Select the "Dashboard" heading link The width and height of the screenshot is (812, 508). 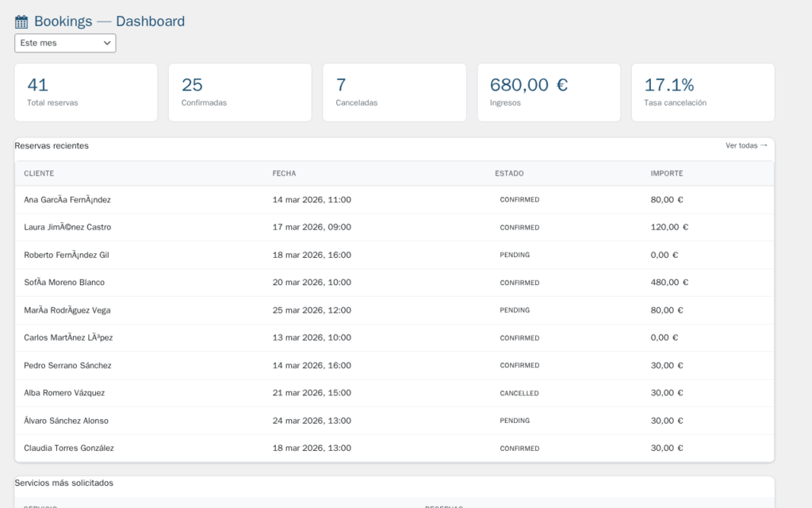click(150, 21)
